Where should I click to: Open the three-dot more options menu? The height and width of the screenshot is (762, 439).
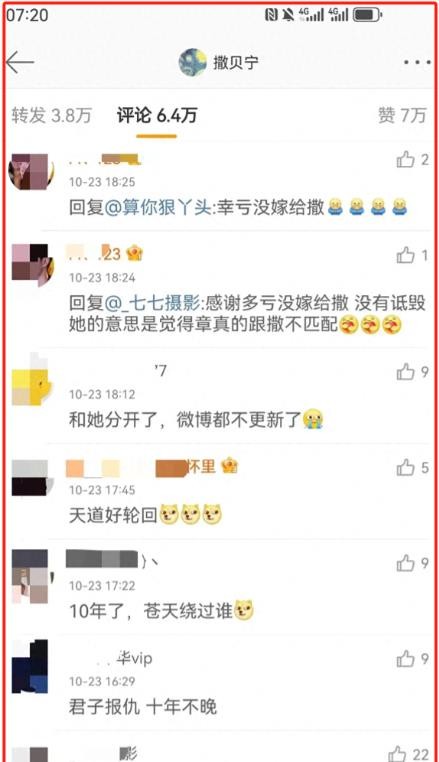pos(417,63)
